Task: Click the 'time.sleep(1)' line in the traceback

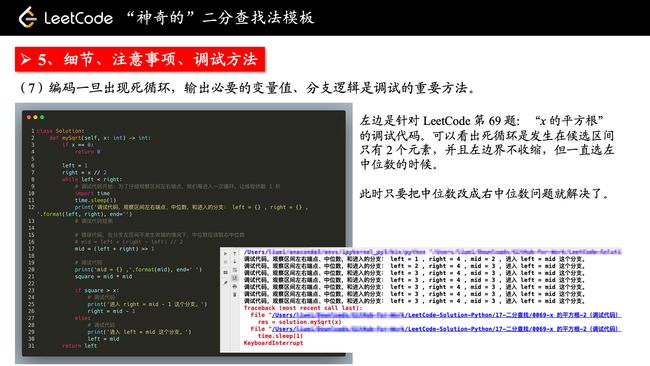Action: pyautogui.click(x=280, y=336)
